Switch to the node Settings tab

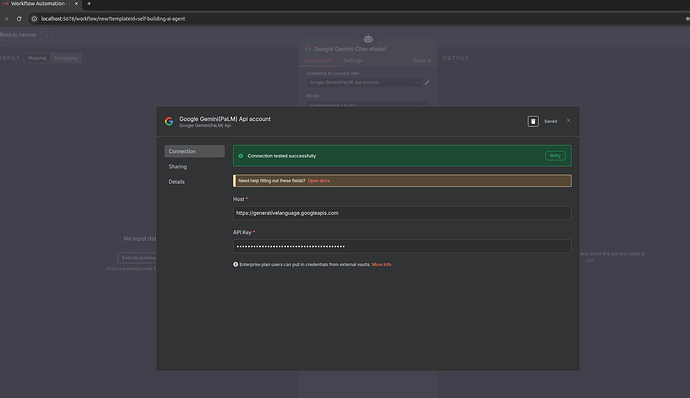tap(353, 61)
